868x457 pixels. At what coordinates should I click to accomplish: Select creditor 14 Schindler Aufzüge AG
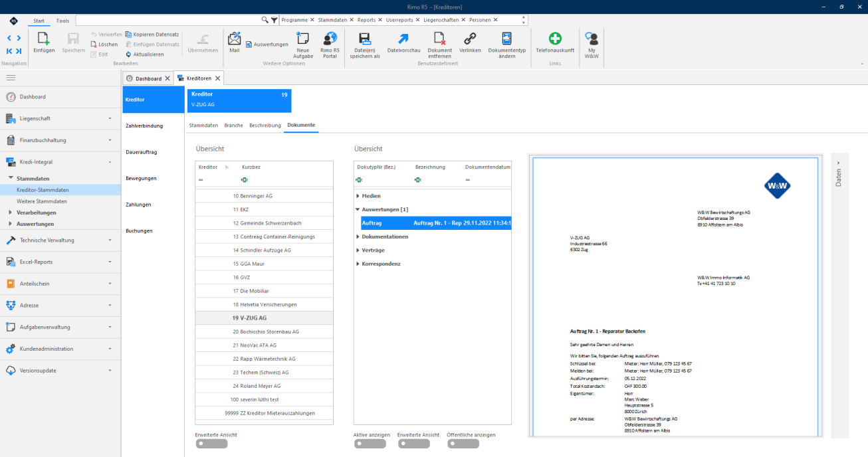click(x=264, y=250)
